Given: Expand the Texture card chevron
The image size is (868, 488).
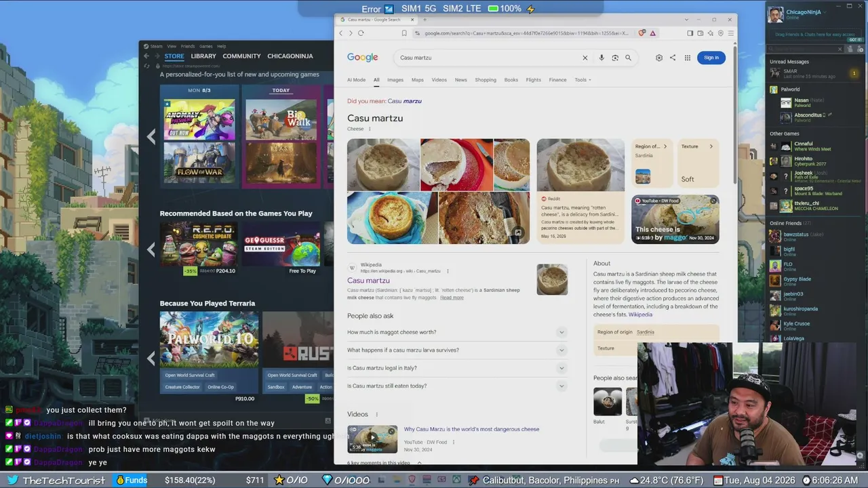Looking at the screenshot, I should [711, 146].
